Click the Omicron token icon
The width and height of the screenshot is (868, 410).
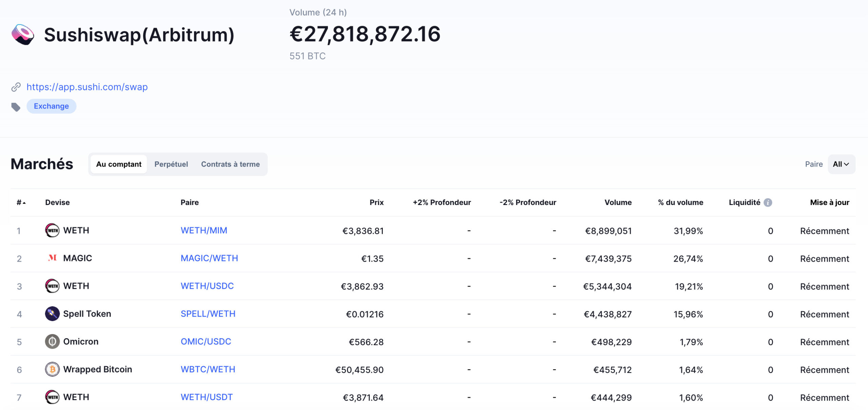[52, 342]
